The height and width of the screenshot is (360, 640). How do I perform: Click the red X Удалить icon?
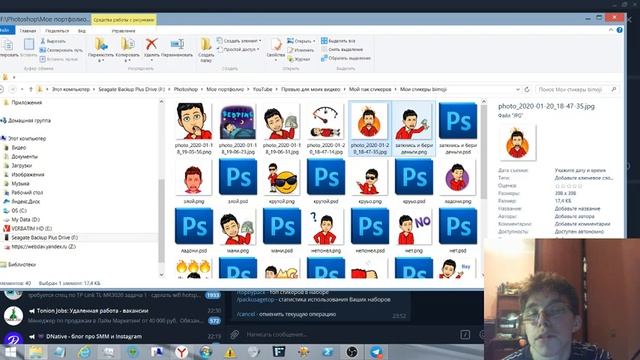click(151, 44)
